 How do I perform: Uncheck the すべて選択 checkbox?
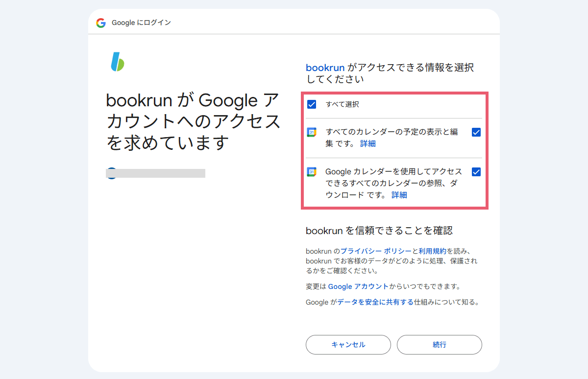coord(311,104)
